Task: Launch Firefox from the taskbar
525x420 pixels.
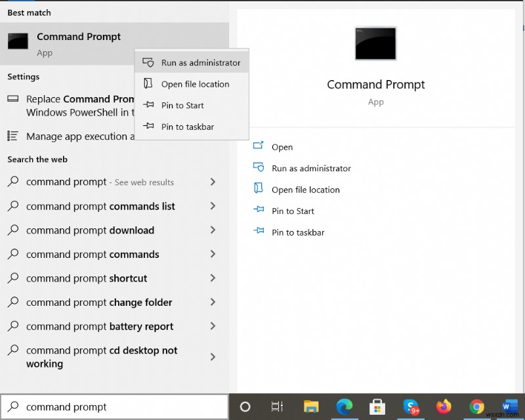Action: (444, 407)
